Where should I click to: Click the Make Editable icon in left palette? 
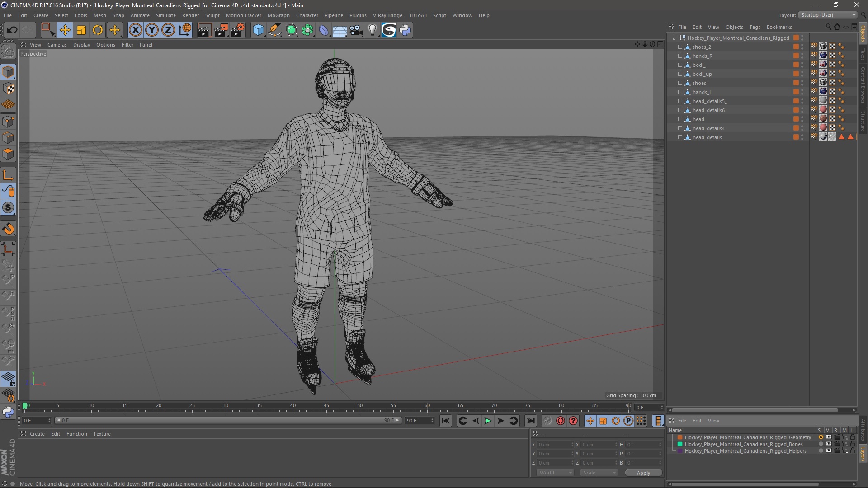pyautogui.click(x=8, y=52)
